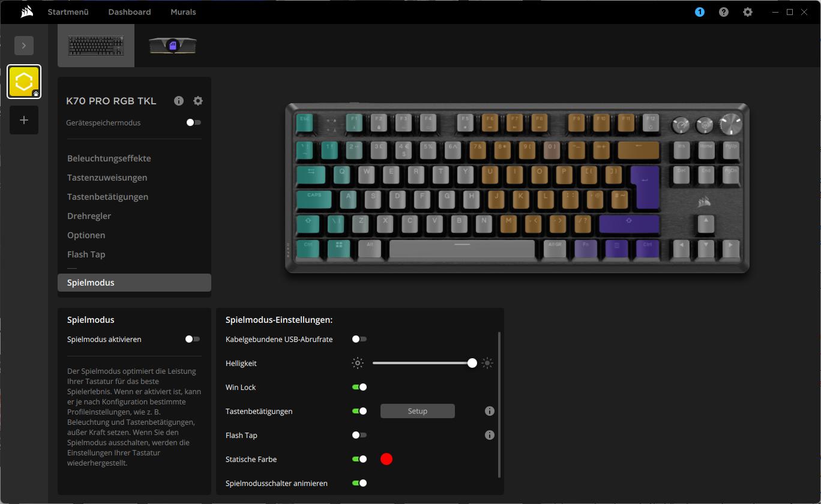Show info for Flash Tap setting
821x504 pixels.
pos(490,435)
